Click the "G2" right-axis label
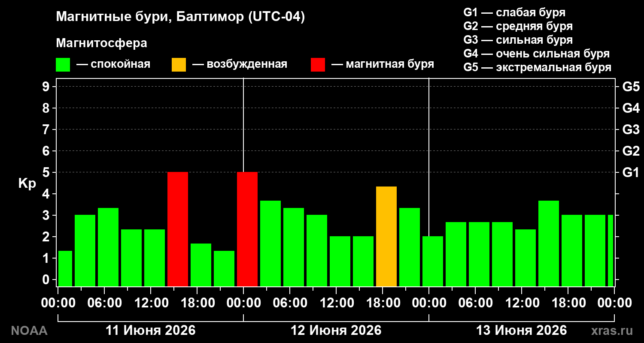The height and width of the screenshot is (343, 644). (x=631, y=151)
